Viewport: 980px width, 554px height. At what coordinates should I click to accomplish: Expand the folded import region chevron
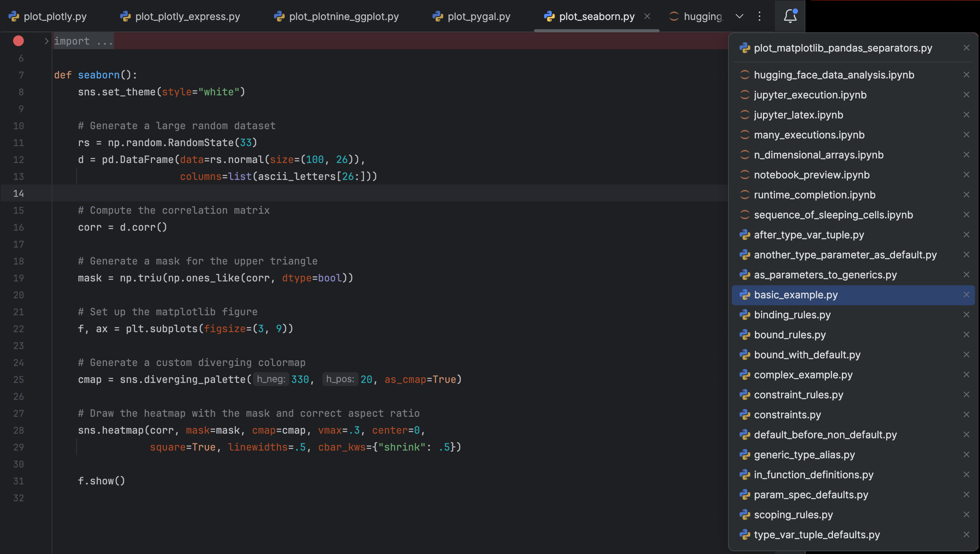(x=46, y=41)
